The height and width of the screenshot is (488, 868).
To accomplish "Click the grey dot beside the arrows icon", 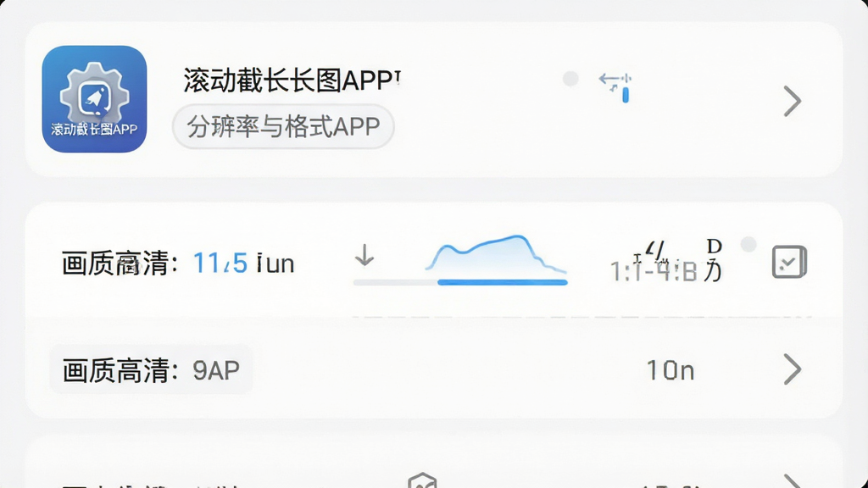I will point(570,79).
